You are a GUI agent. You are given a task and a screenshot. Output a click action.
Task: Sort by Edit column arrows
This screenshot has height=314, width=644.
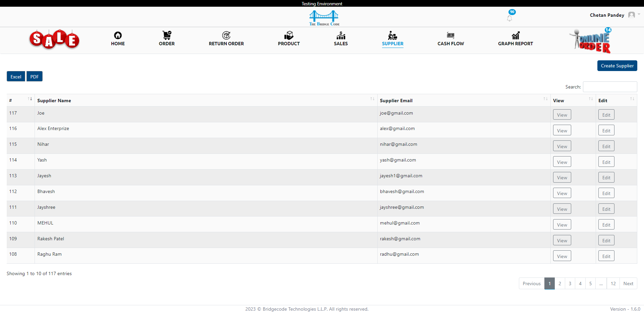pos(632,99)
